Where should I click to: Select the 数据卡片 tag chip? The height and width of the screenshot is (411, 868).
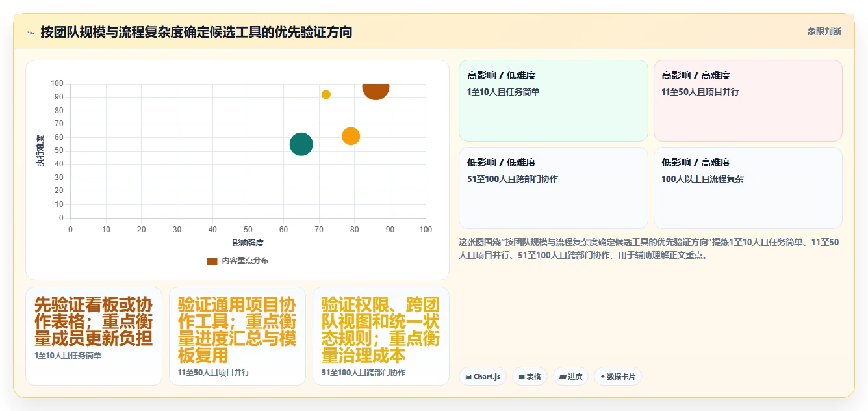[618, 377]
